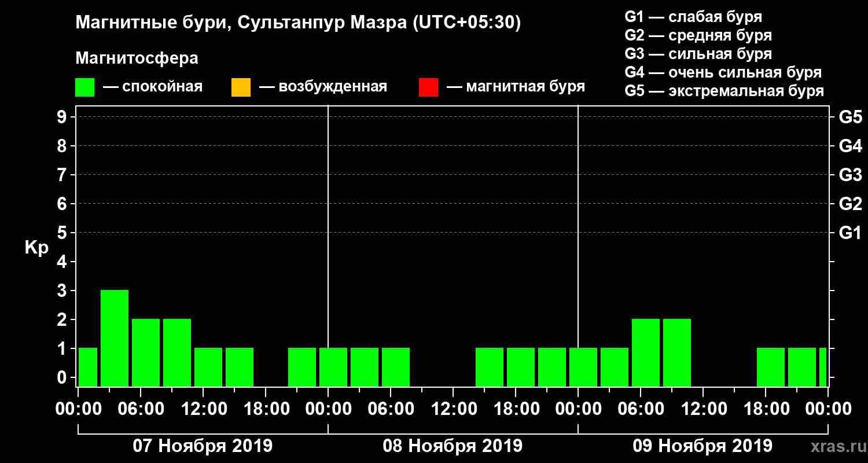
Task: Click the '— спокойная' legend label
Action: (x=153, y=87)
